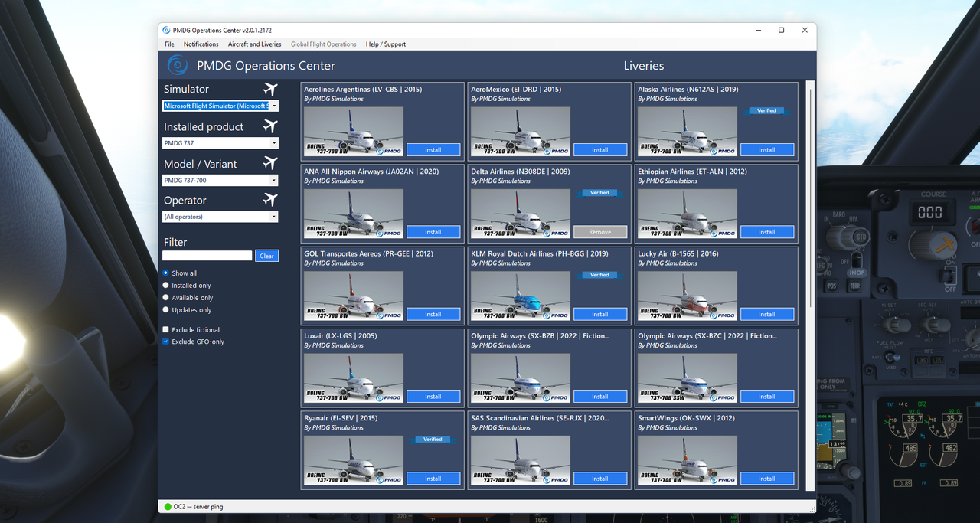Install the SAS Scandinavian Airlines livery
980x523 pixels.
pyautogui.click(x=600, y=479)
